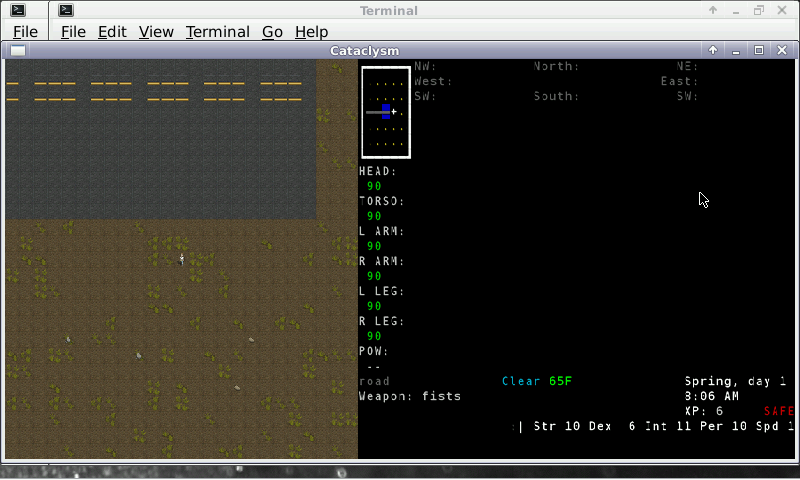Click the blue player marker in minimap
Viewport: 800px width, 480px height.
[x=385, y=112]
